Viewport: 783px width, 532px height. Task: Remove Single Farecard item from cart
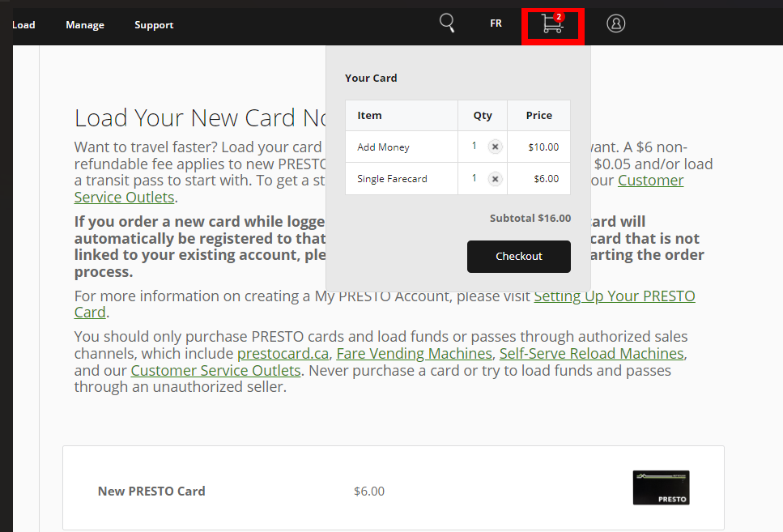pyautogui.click(x=495, y=179)
